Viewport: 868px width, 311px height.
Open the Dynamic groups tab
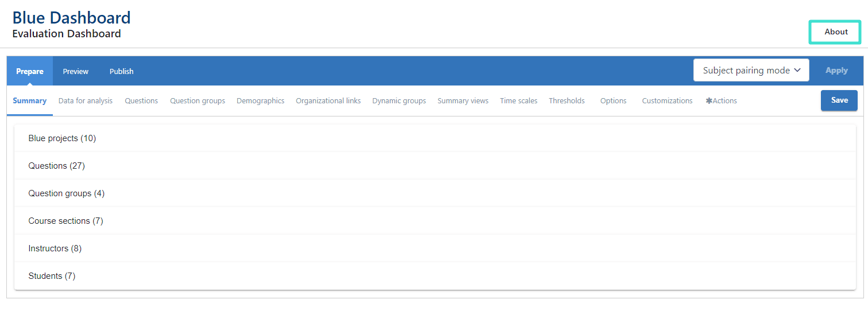[x=399, y=100]
